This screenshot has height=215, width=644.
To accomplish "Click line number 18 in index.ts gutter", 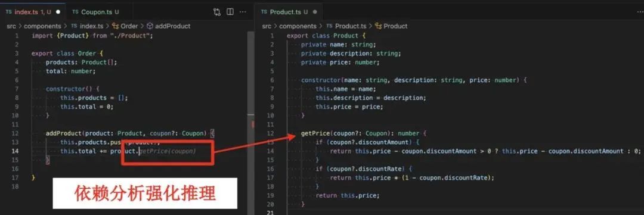I will pyautogui.click(x=16, y=186).
